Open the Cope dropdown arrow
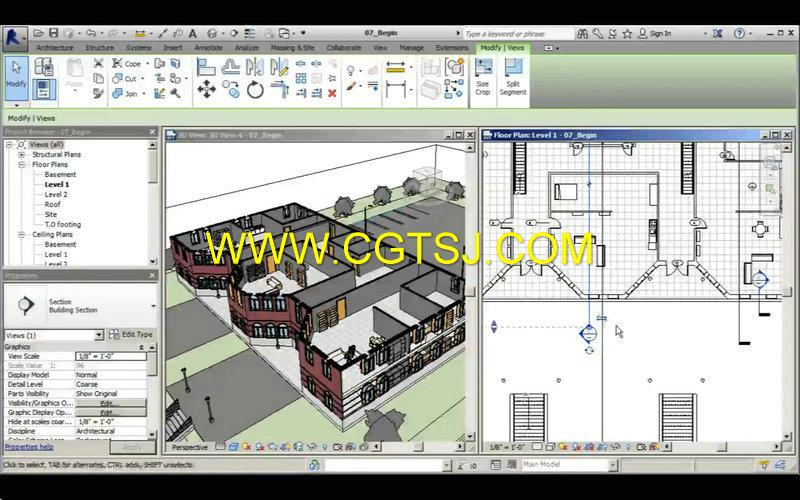 point(148,64)
